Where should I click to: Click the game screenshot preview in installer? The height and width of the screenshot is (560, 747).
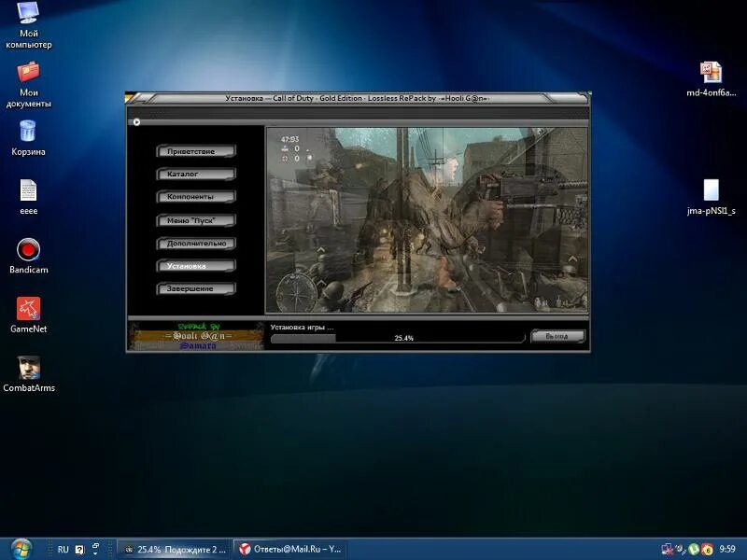coord(427,219)
